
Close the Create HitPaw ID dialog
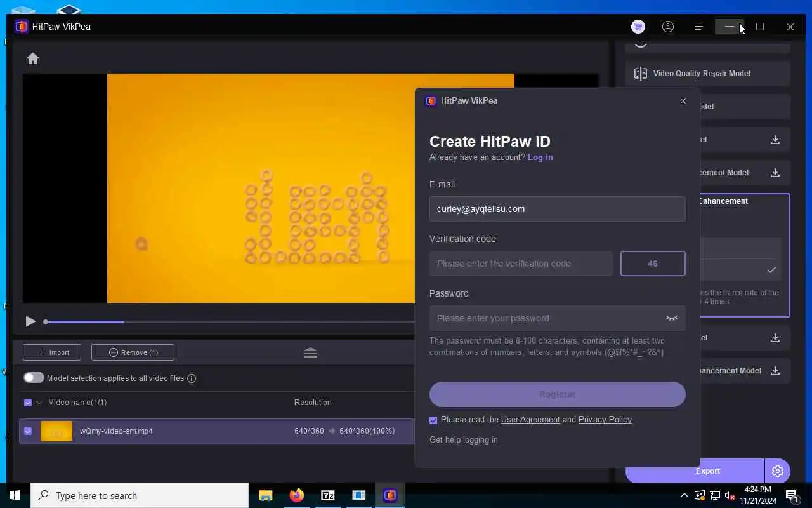[x=683, y=101]
